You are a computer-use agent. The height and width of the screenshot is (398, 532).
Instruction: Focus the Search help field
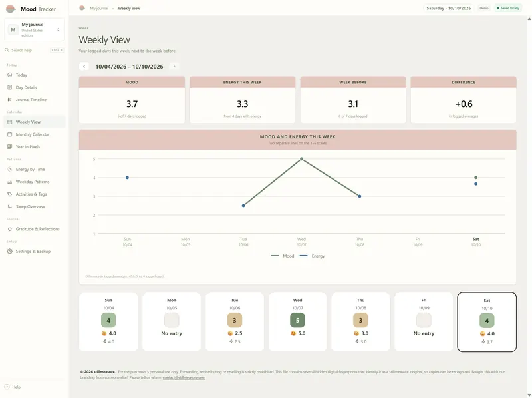(x=35, y=50)
